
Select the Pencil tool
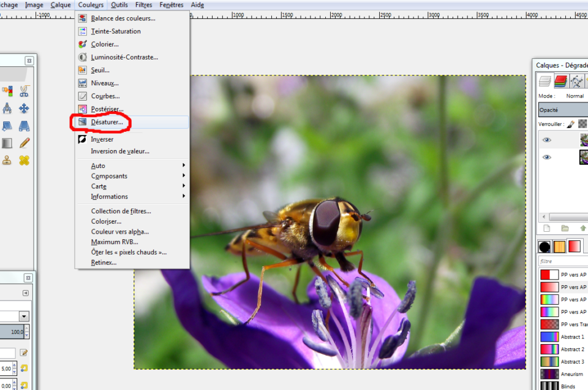point(24,143)
